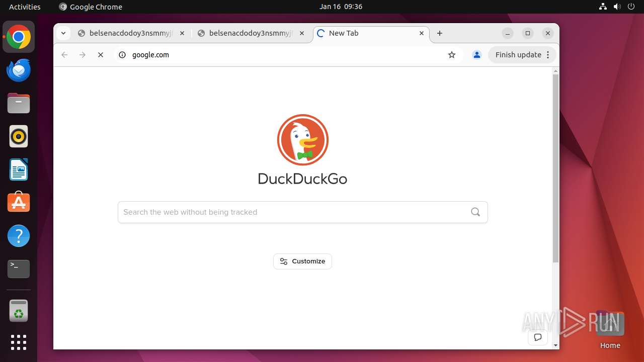Open the Help icon in the dock
This screenshot has width=644, height=362.
[19, 236]
